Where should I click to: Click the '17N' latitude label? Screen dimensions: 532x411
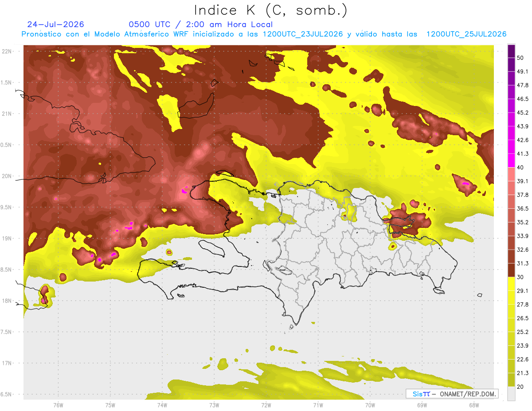pyautogui.click(x=7, y=364)
